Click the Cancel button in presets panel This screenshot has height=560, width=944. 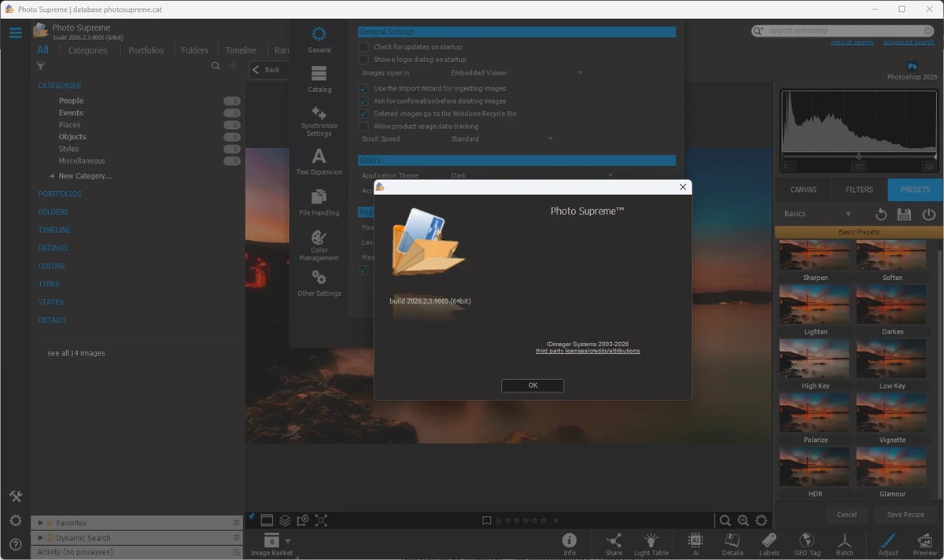tap(846, 514)
